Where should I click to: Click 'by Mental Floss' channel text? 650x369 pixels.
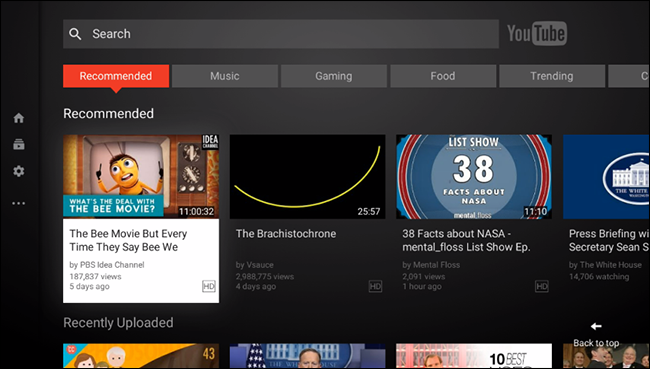431,265
